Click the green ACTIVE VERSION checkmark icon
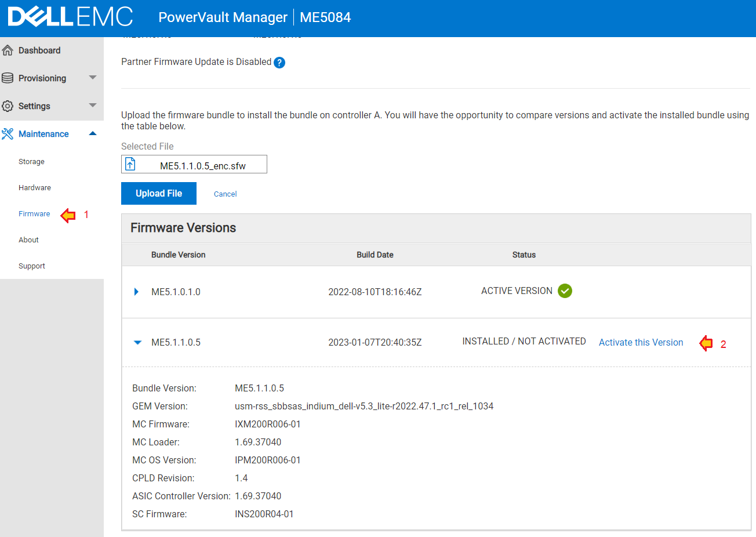 click(565, 291)
